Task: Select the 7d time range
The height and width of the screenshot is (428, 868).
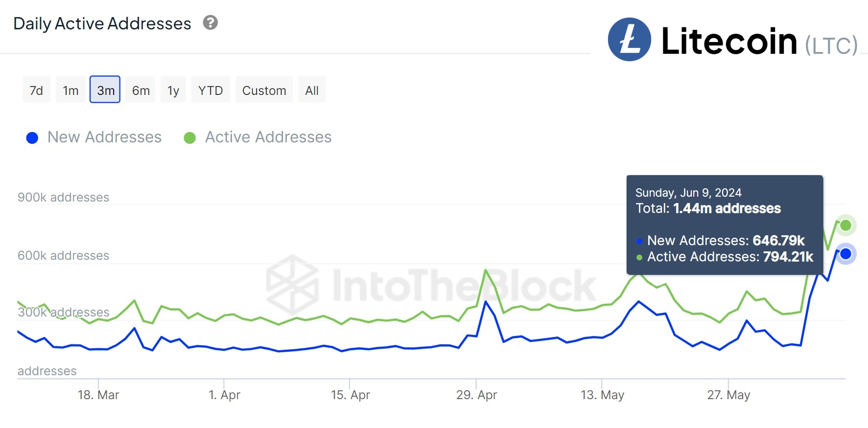Action: coord(36,90)
